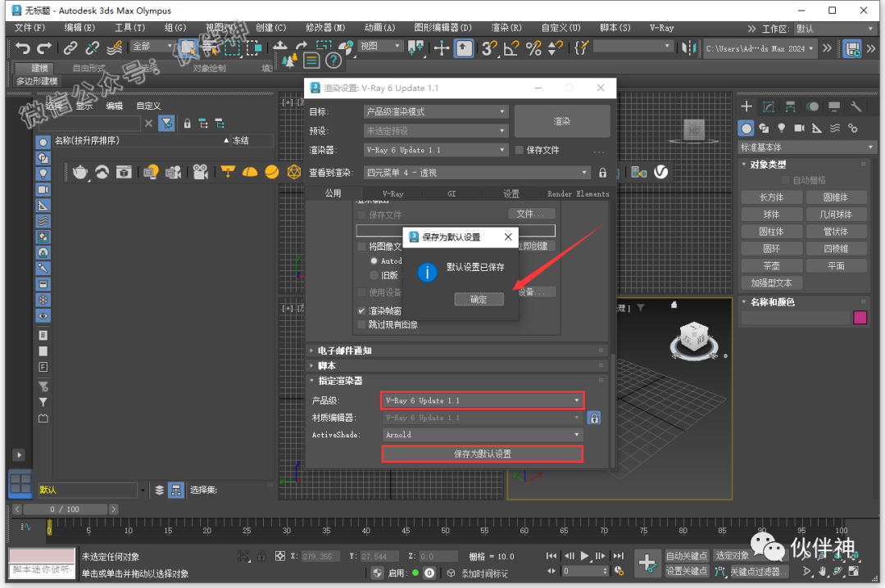The height and width of the screenshot is (588, 885).
Task: Click the Play animation button
Action: 585,556
